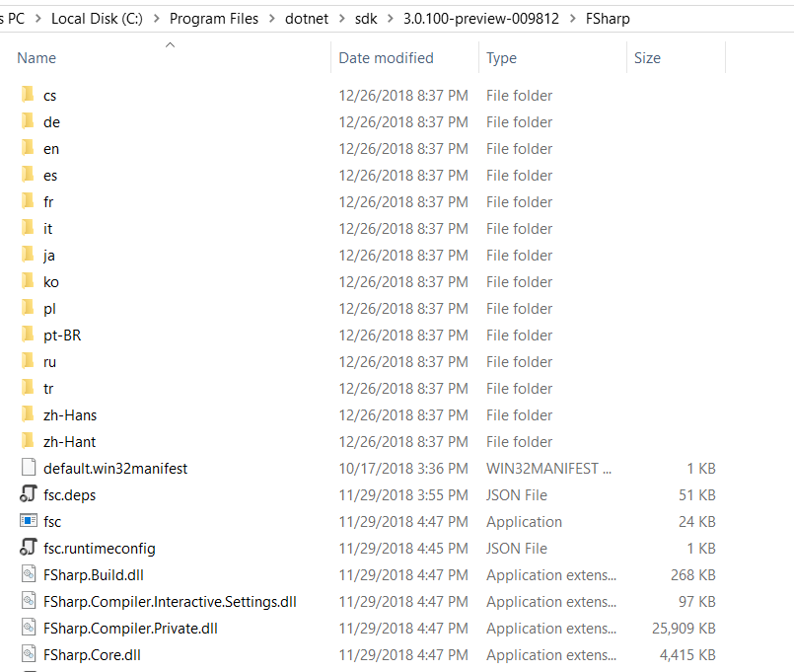Click the zh-Hant folder icon
The height and width of the screenshot is (672, 794).
tap(29, 441)
